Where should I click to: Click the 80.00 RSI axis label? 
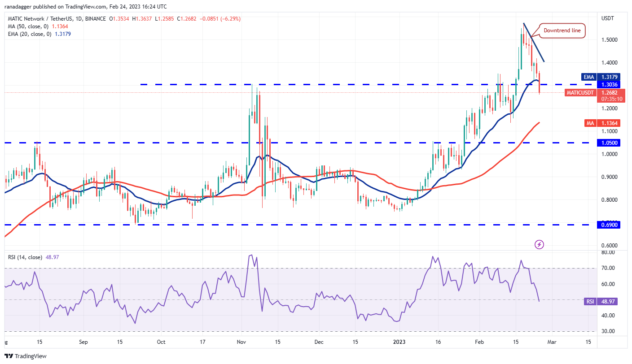click(x=608, y=252)
